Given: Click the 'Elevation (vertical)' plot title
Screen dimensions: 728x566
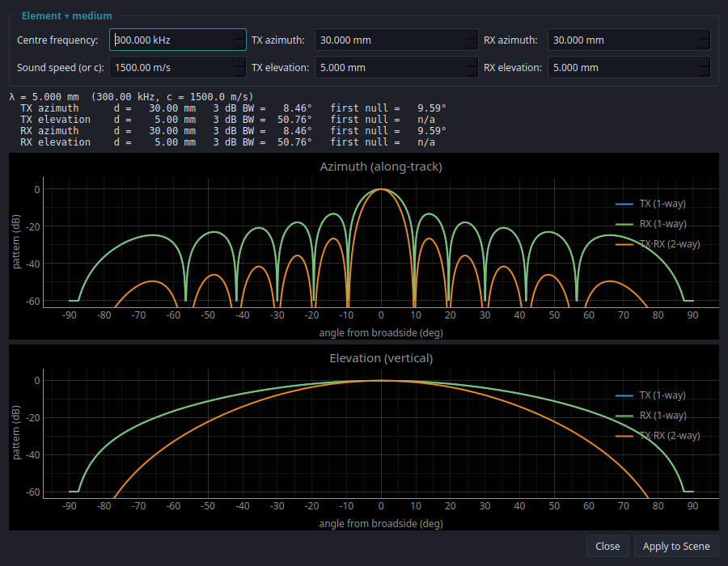Looking at the screenshot, I should click(x=381, y=358).
